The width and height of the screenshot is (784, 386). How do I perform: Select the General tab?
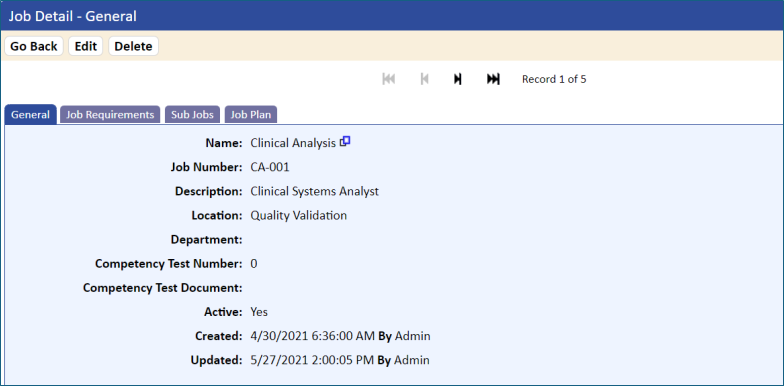click(30, 114)
